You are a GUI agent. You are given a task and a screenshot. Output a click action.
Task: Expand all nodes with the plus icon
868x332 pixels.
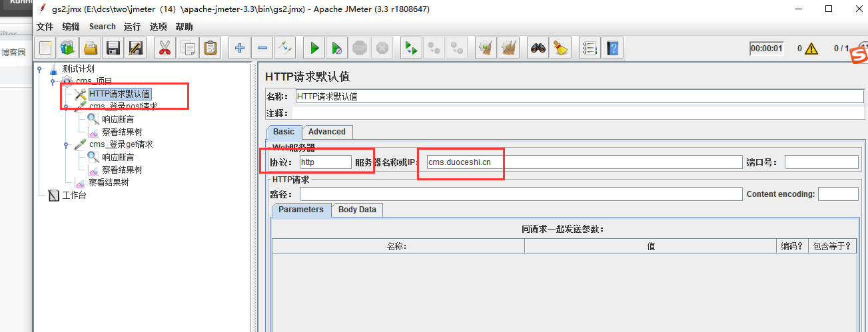point(240,48)
